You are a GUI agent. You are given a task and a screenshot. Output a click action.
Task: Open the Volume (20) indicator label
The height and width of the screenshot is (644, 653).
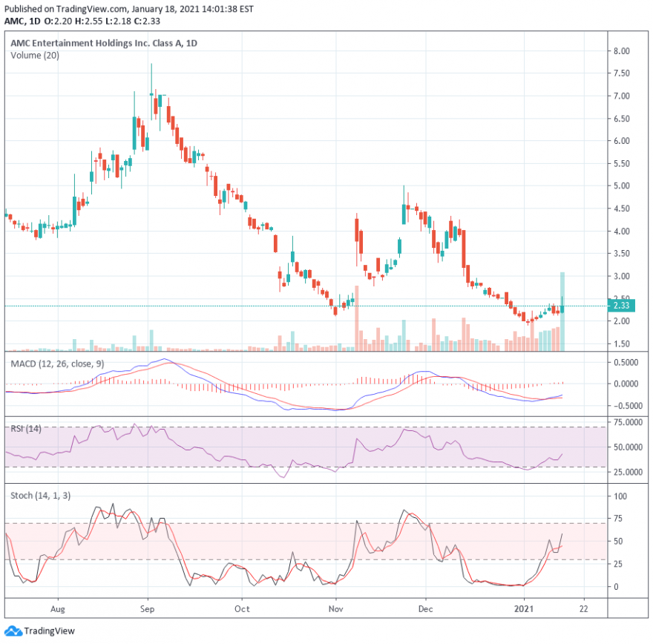click(x=35, y=56)
